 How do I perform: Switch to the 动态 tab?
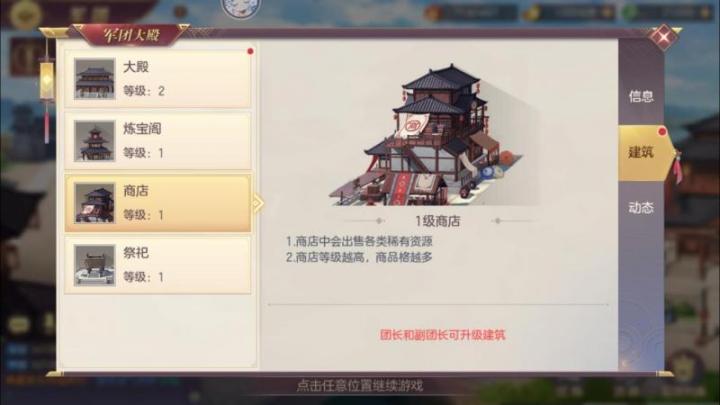[x=641, y=208]
